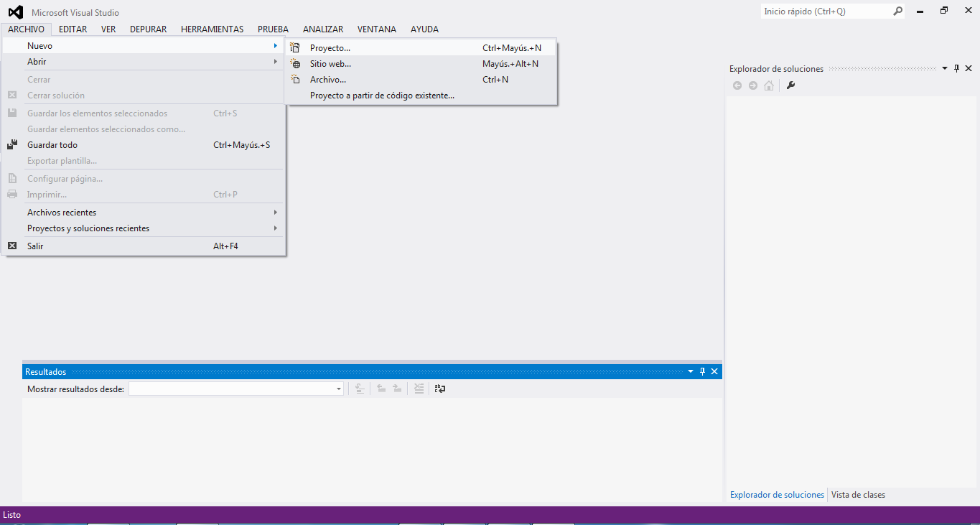980x525 pixels.
Task: Click the Properties wrench icon in Explorador de soluciones
Action: pos(790,85)
